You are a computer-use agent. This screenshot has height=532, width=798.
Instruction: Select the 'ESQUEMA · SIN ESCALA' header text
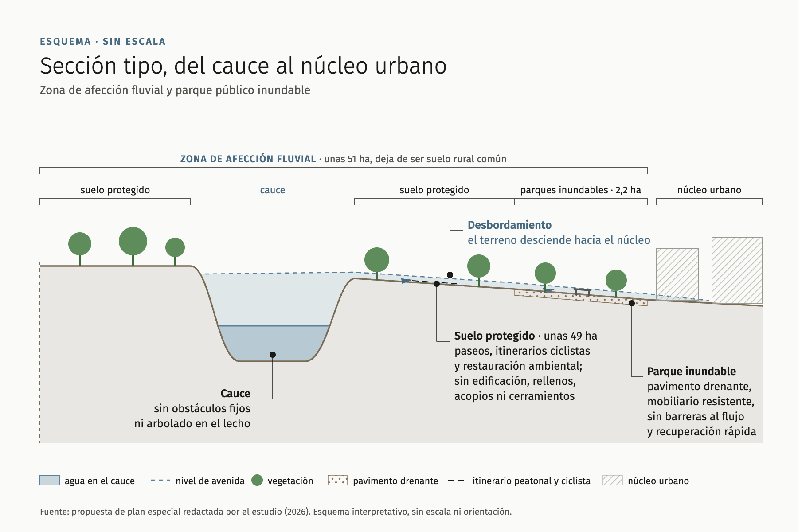click(x=103, y=42)
